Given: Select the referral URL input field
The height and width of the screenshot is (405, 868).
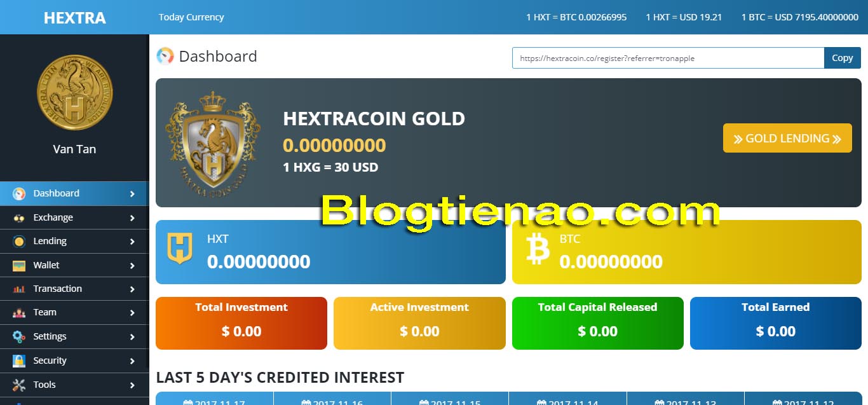Looking at the screenshot, I should coord(668,58).
